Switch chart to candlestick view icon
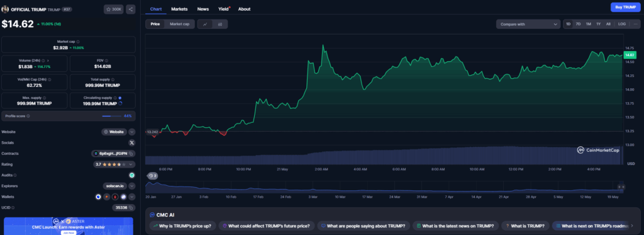 pos(220,25)
